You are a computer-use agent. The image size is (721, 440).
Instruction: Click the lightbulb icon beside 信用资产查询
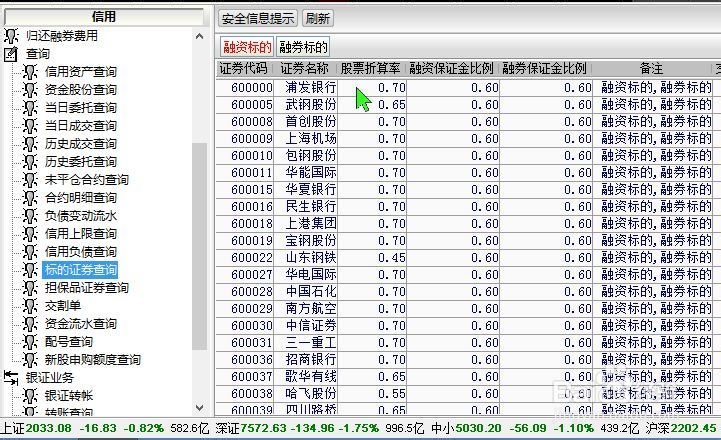pos(30,72)
